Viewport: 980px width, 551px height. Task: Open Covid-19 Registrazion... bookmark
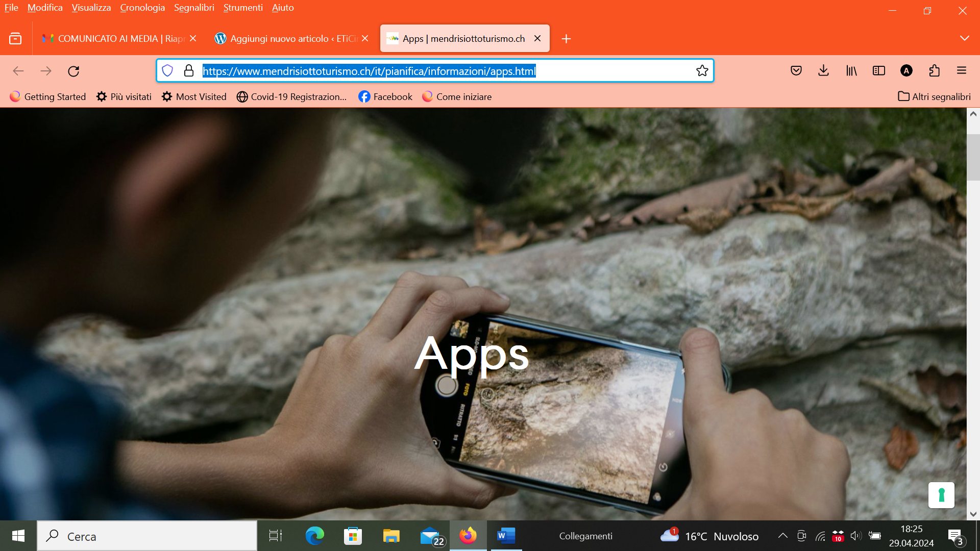(x=291, y=96)
